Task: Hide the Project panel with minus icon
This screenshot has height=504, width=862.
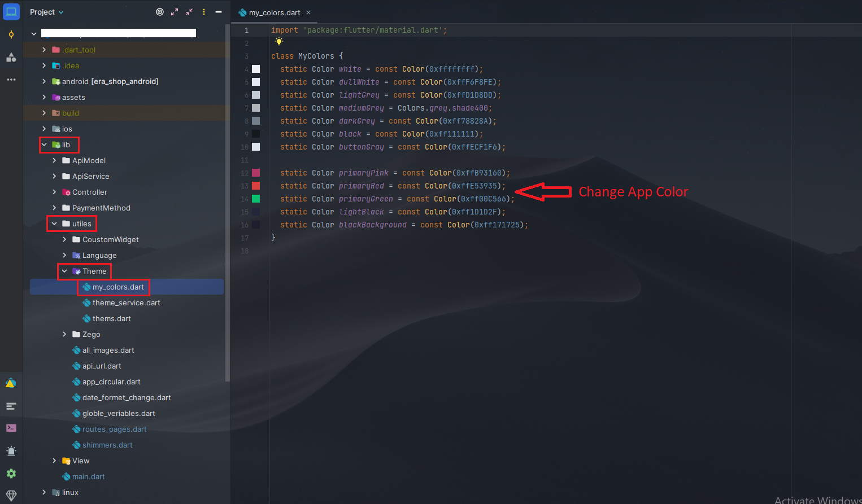Action: [x=219, y=12]
